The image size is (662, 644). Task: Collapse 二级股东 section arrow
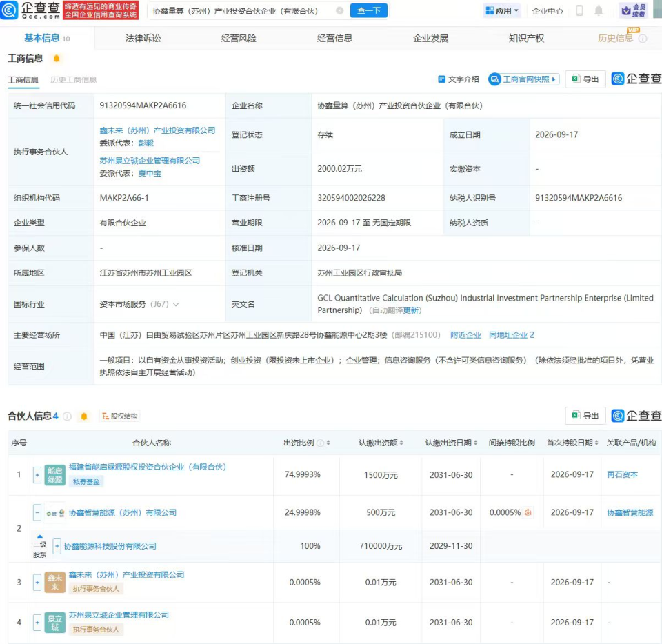(40, 536)
